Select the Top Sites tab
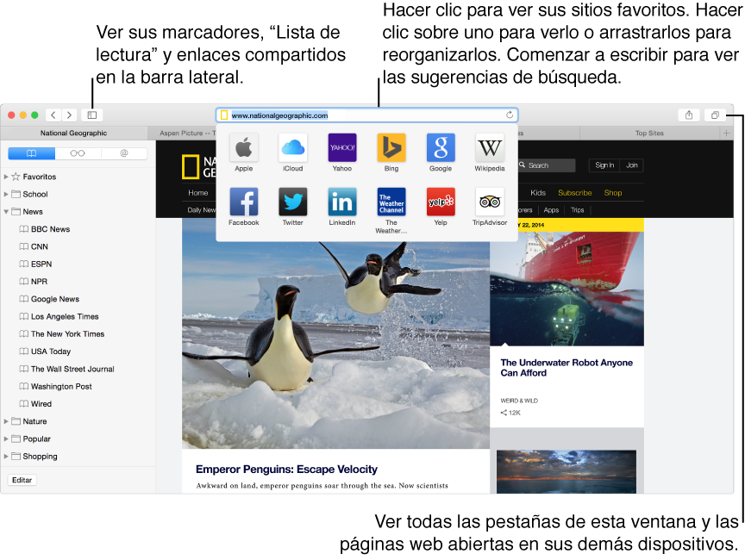The width and height of the screenshot is (745, 560). click(649, 133)
